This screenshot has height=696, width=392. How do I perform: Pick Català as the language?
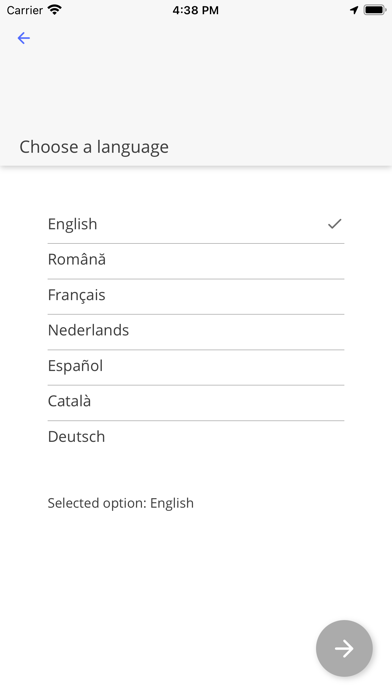tap(196, 403)
